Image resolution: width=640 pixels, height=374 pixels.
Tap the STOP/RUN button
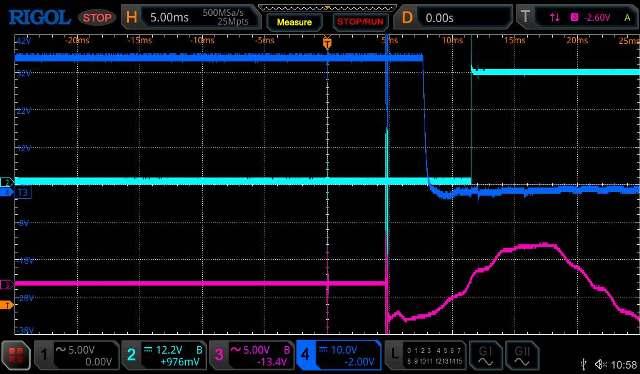point(360,22)
